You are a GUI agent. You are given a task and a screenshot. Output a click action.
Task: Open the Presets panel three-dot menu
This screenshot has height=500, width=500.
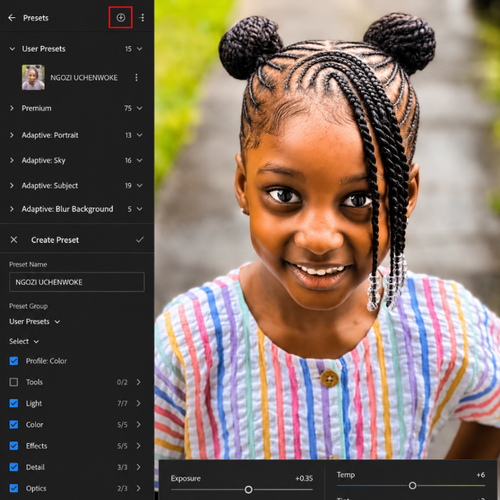(x=142, y=18)
